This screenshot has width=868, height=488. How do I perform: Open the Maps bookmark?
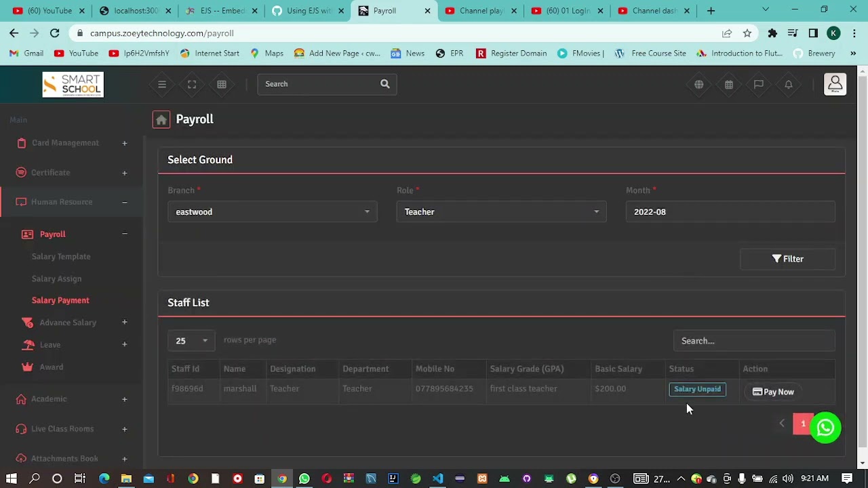[x=267, y=53]
